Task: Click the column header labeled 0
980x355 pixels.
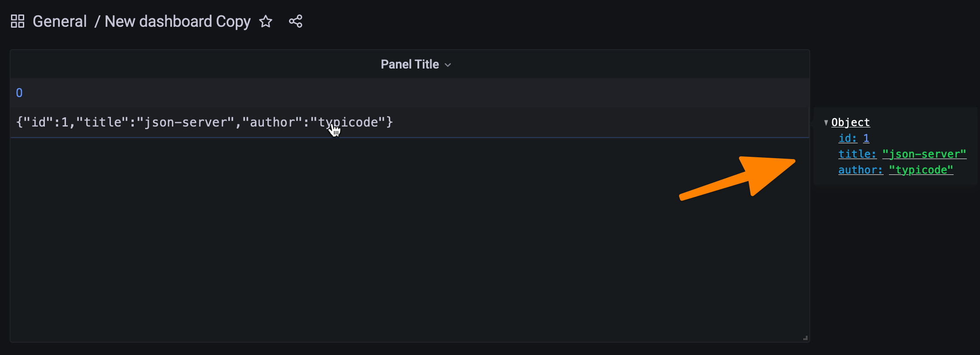Action: (19, 93)
